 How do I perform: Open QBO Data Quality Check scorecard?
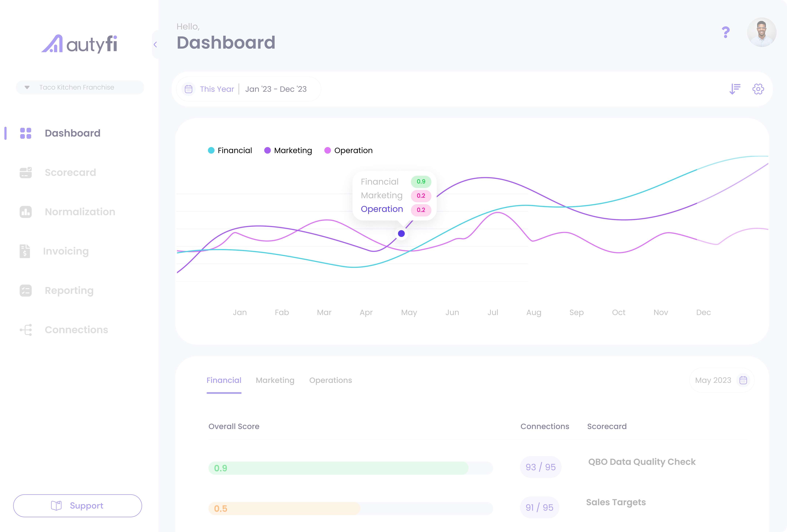pyautogui.click(x=642, y=462)
